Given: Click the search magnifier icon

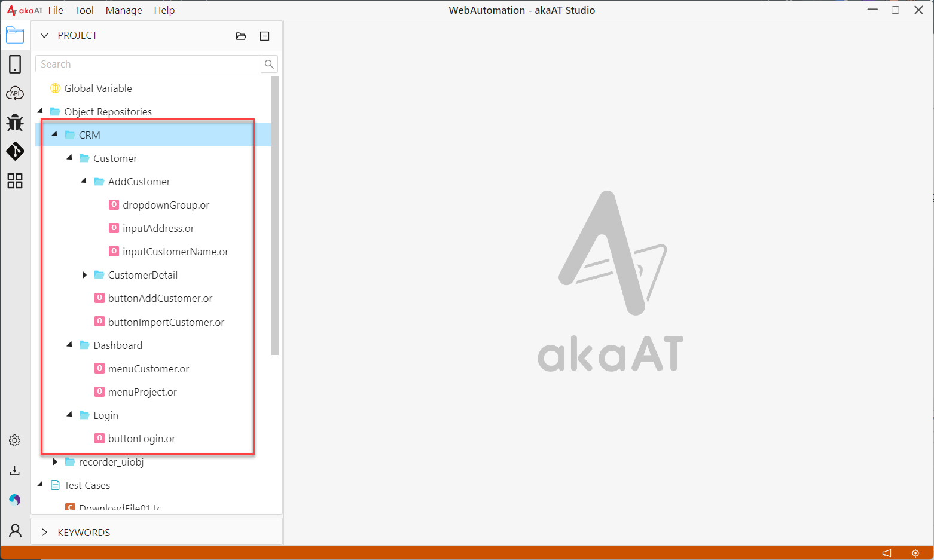Looking at the screenshot, I should click(x=269, y=64).
